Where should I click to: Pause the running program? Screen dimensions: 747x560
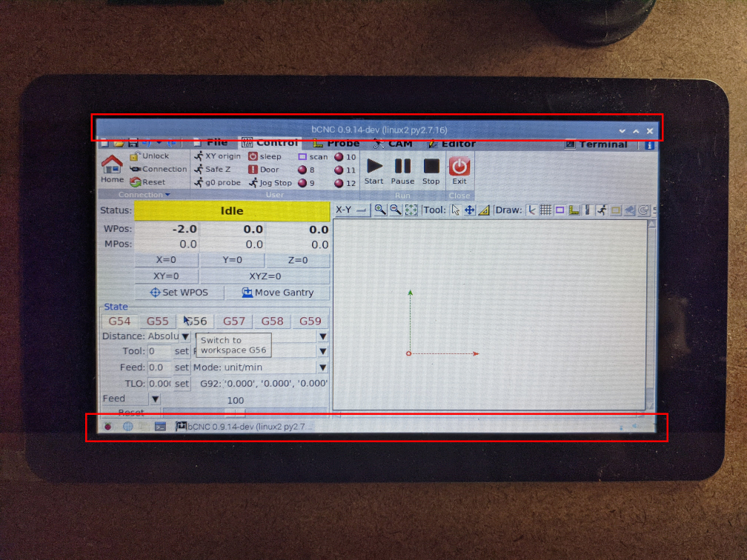pos(402,171)
